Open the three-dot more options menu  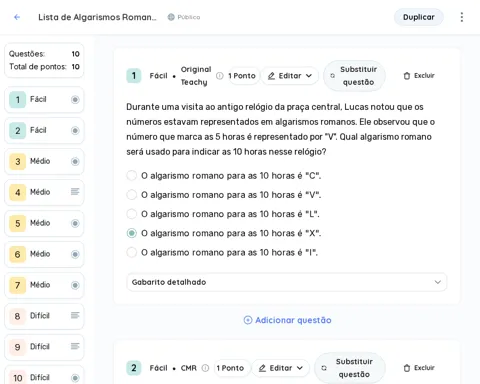462,17
